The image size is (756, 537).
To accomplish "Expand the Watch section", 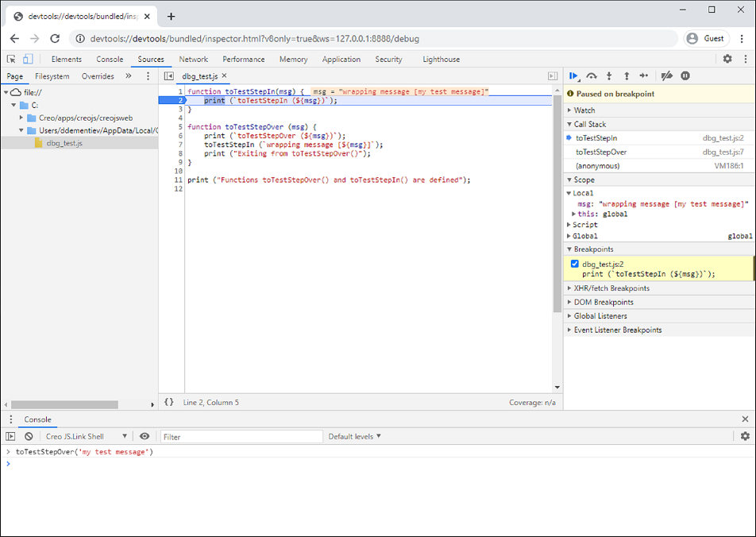I will click(584, 110).
